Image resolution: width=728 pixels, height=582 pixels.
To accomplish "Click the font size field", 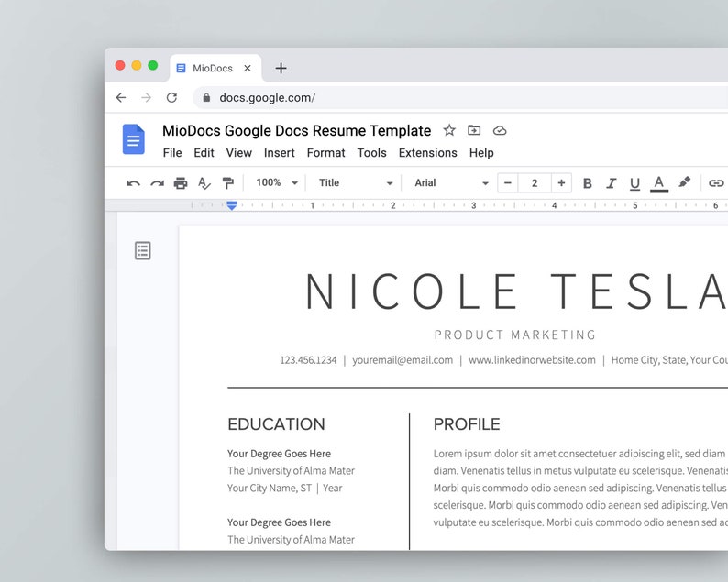I will click(x=535, y=183).
